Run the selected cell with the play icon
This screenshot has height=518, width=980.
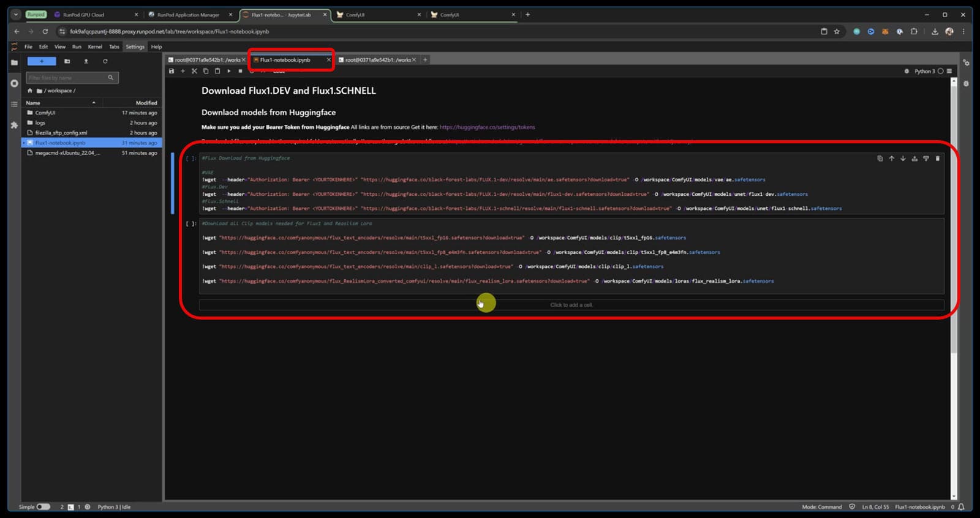click(x=229, y=71)
